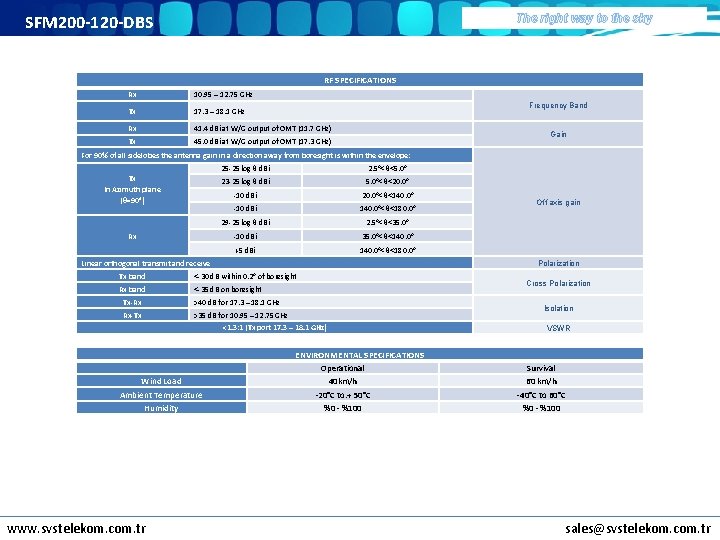
Task: Select the Polarization label cell
Action: (558, 263)
